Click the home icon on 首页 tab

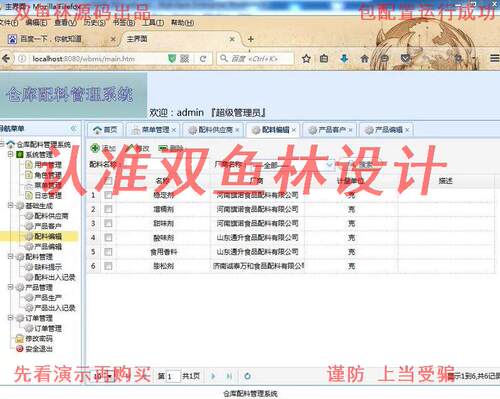[97, 130]
